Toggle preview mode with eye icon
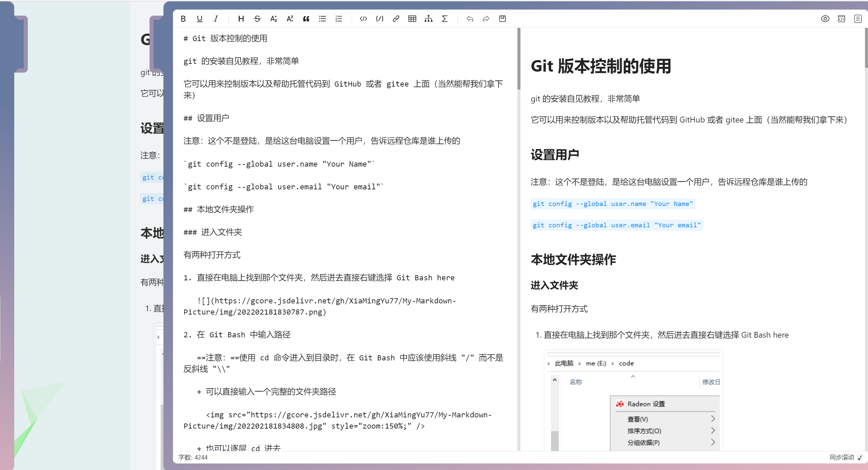The width and height of the screenshot is (868, 470). coord(825,19)
